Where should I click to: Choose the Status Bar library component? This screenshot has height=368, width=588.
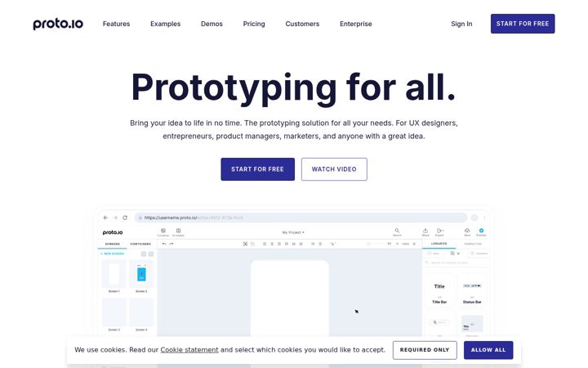pos(472,289)
